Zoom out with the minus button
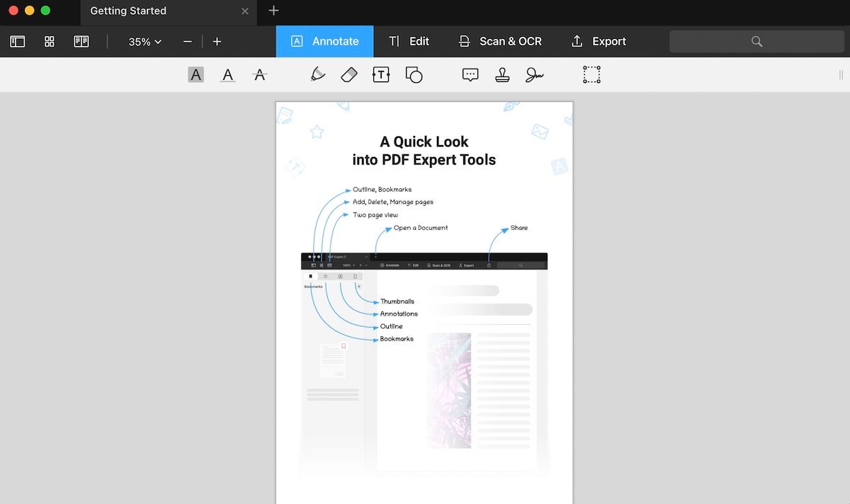Image resolution: width=850 pixels, height=504 pixels. pos(188,42)
